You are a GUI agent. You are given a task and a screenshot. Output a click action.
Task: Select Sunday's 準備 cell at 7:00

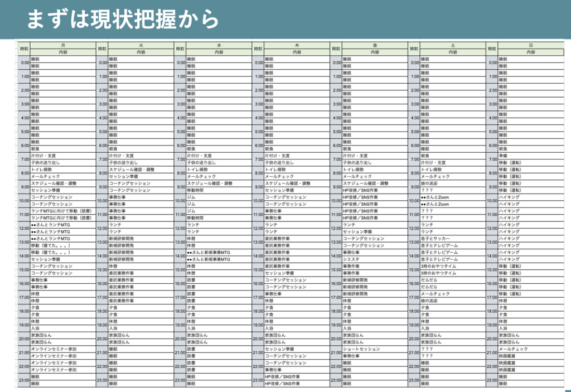(x=531, y=156)
